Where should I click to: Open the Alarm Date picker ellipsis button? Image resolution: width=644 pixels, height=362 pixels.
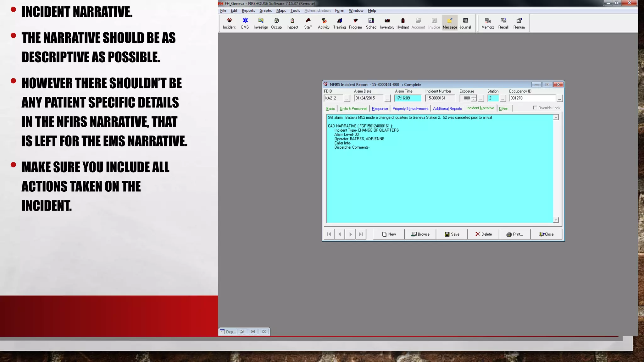click(x=387, y=99)
